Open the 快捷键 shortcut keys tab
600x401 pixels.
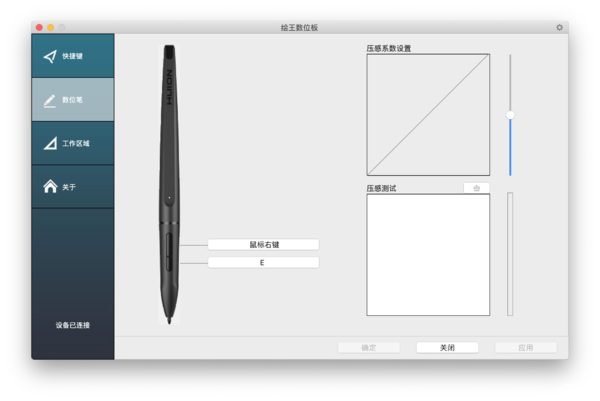click(x=73, y=56)
